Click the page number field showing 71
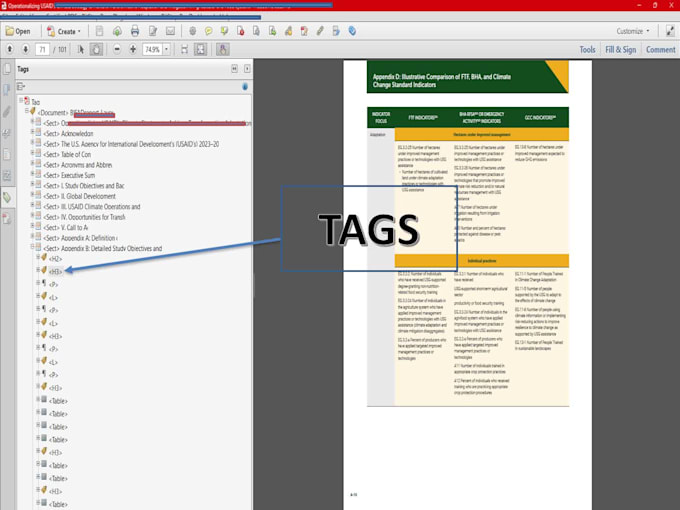Screen dimensions: 680x510 (42, 49)
